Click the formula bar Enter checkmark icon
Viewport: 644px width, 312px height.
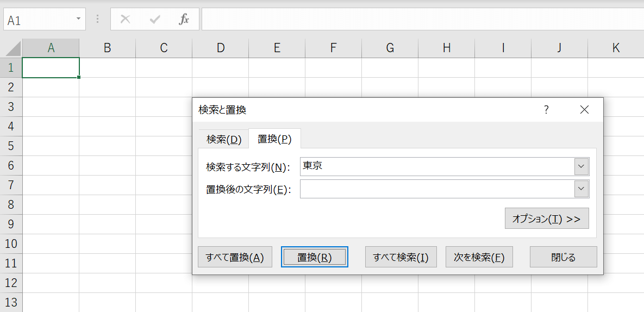click(155, 20)
